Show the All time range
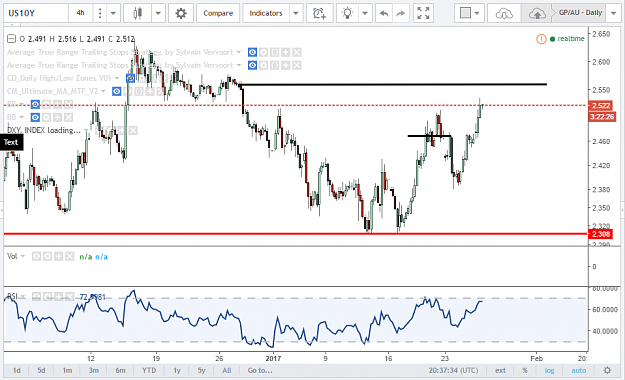Image resolution: width=625 pixels, height=380 pixels. (x=227, y=370)
